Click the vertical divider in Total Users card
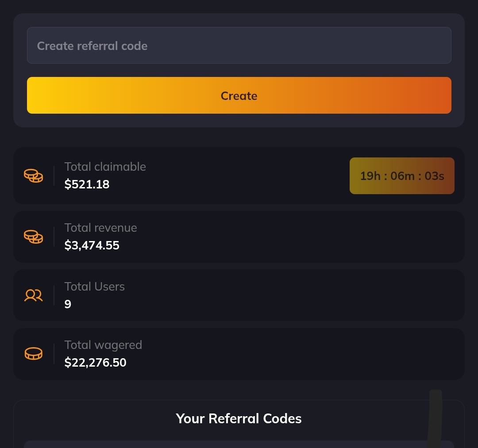The height and width of the screenshot is (448, 478). coord(54,295)
